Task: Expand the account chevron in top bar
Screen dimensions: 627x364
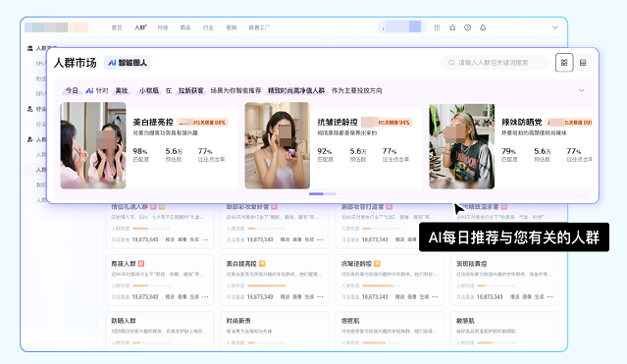Action: point(555,27)
